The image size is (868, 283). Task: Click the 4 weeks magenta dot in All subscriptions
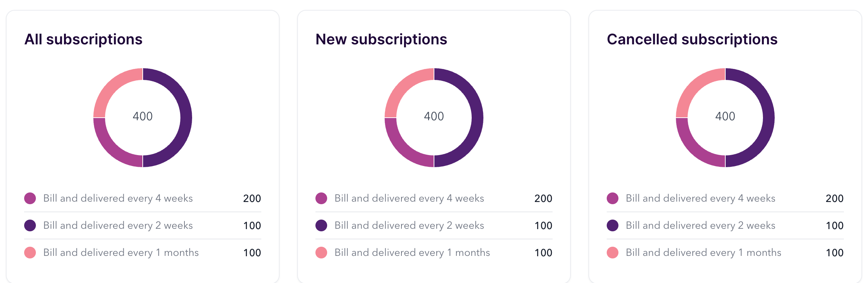coord(30,198)
